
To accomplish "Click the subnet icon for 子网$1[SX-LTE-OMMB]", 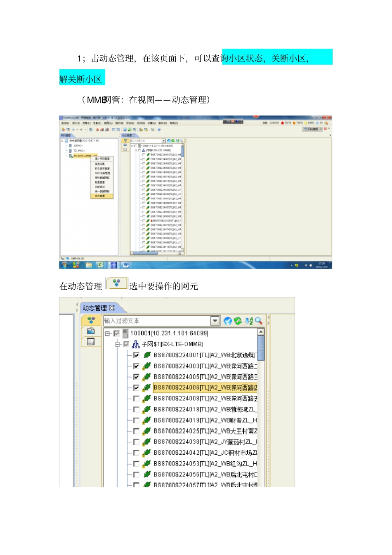I will [x=136, y=344].
